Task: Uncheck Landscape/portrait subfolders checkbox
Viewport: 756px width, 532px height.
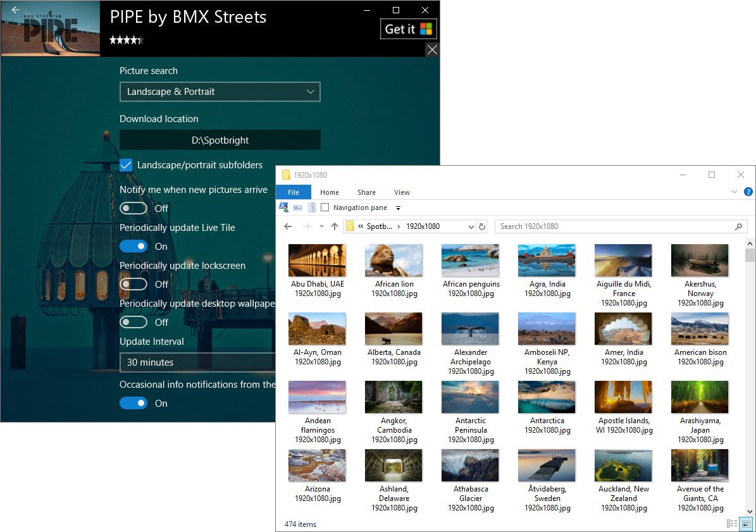Action: coord(126,165)
